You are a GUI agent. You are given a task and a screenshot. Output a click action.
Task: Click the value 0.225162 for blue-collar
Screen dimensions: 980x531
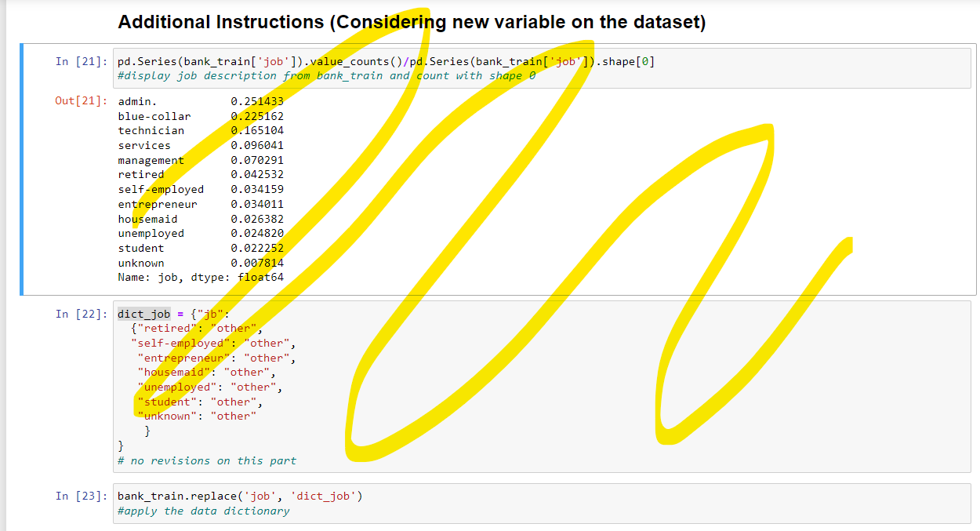pos(257,116)
